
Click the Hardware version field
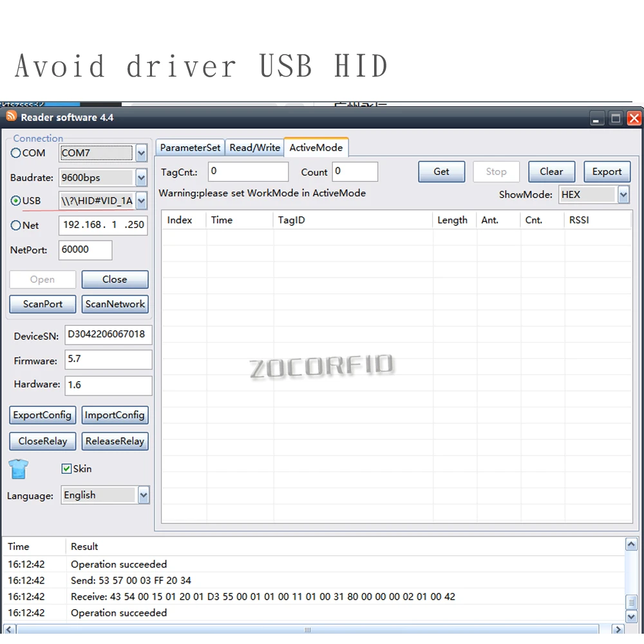pos(108,385)
